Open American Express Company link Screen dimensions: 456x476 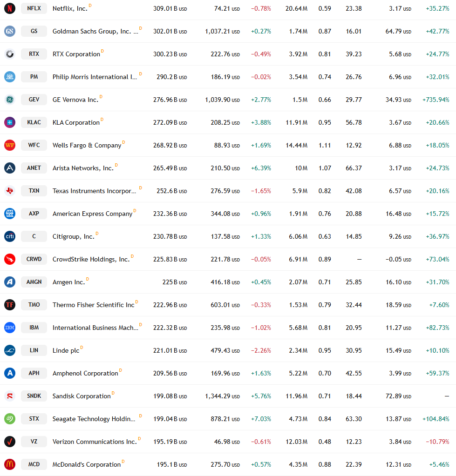92,214
